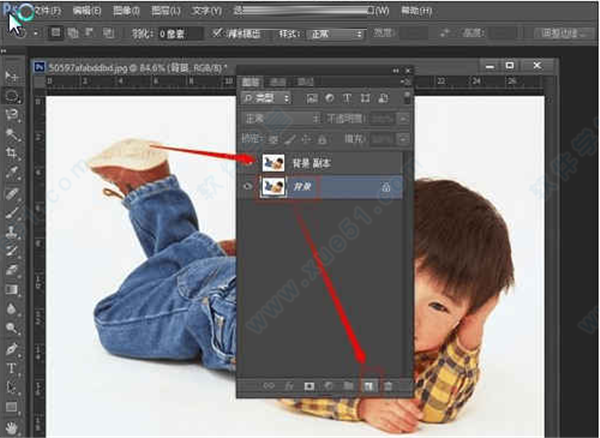Open the layer filter 类型 dropdown
This screenshot has height=438, width=600.
point(266,98)
